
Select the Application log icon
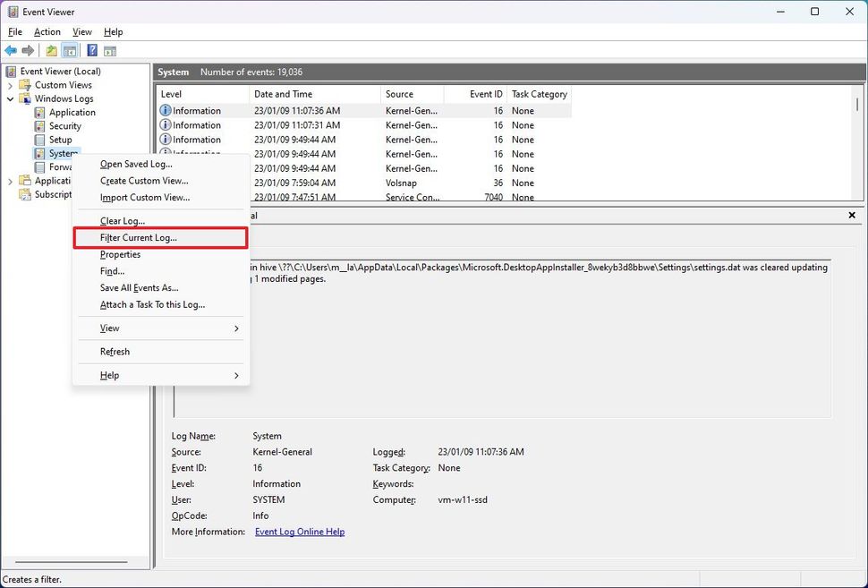[x=38, y=112]
